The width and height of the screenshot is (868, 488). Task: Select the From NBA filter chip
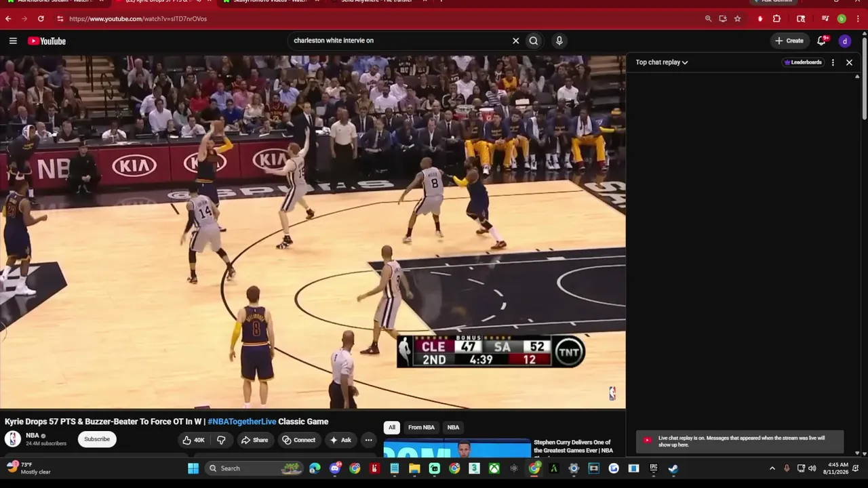(421, 428)
